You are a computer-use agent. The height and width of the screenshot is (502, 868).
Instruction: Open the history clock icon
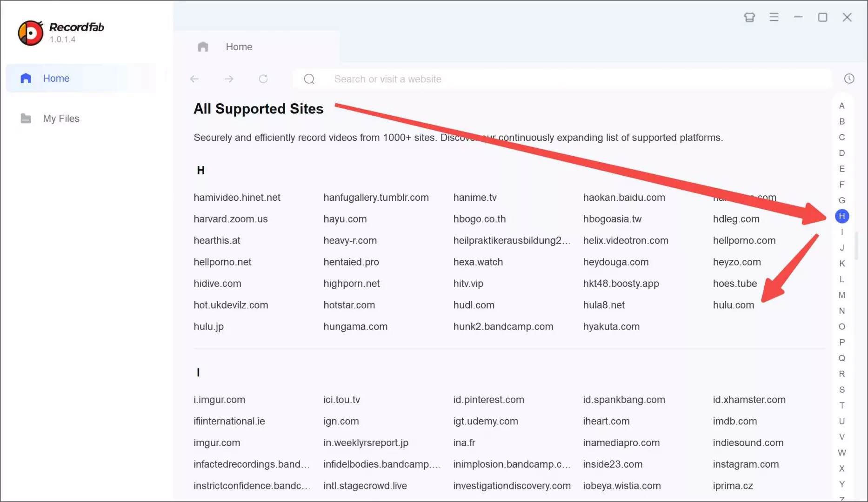click(849, 79)
